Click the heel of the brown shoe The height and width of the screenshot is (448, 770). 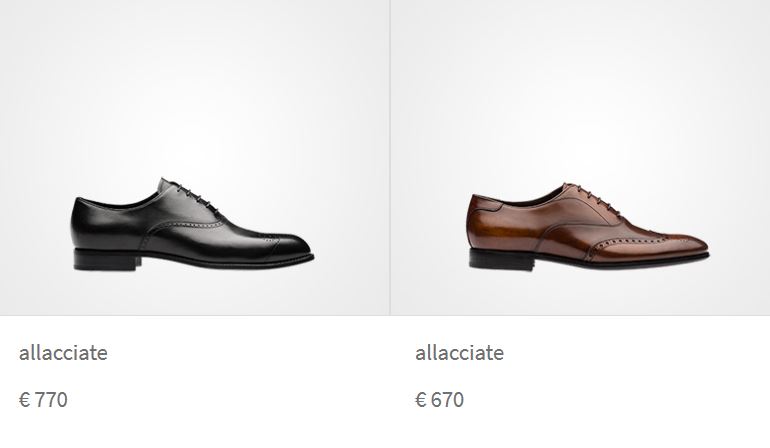(x=501, y=259)
